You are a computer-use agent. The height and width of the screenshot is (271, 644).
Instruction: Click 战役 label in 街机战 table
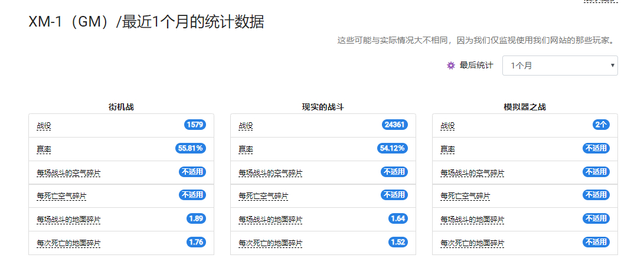(x=44, y=126)
